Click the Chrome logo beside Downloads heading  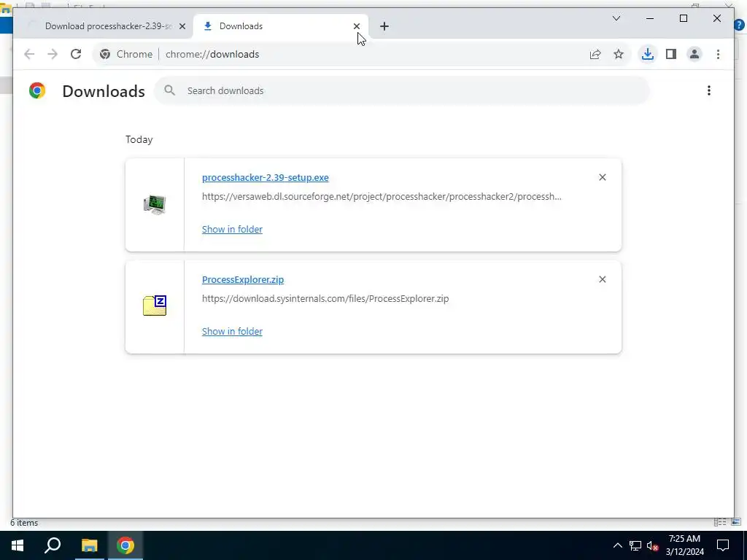click(x=37, y=90)
